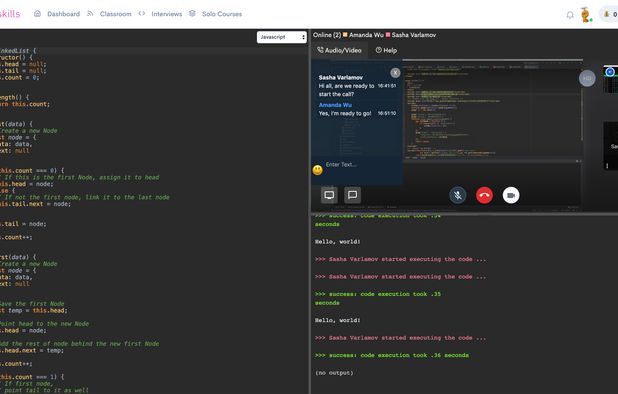Open Solo Courses page
The image size is (618, 394).
222,14
